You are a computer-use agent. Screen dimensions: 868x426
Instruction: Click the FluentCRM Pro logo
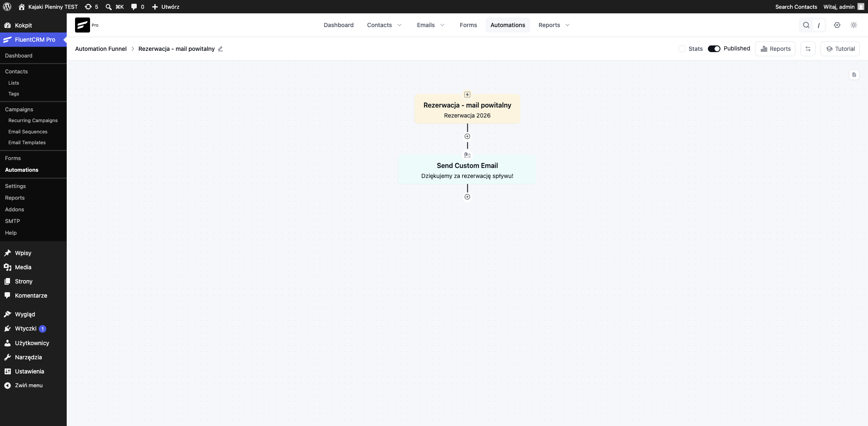[x=83, y=25]
